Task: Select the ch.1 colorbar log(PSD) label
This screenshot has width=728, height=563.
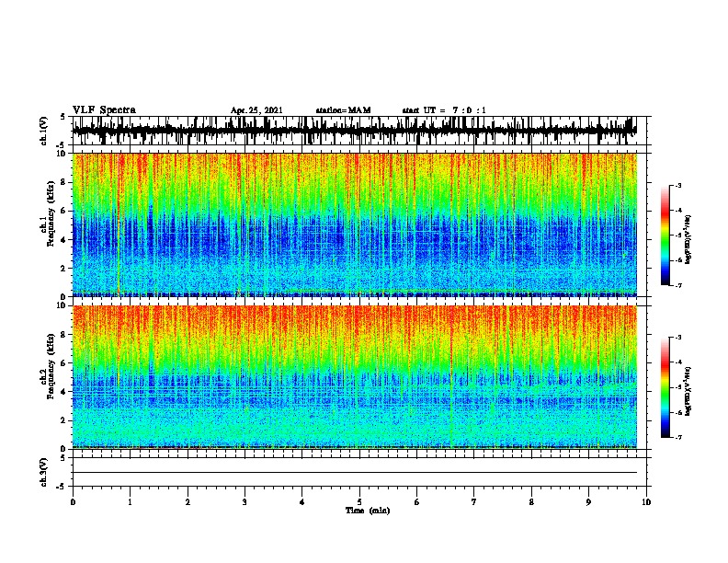Action: (x=688, y=239)
